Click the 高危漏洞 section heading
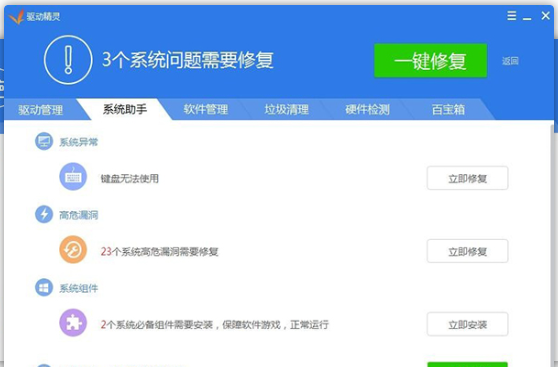 tap(78, 215)
